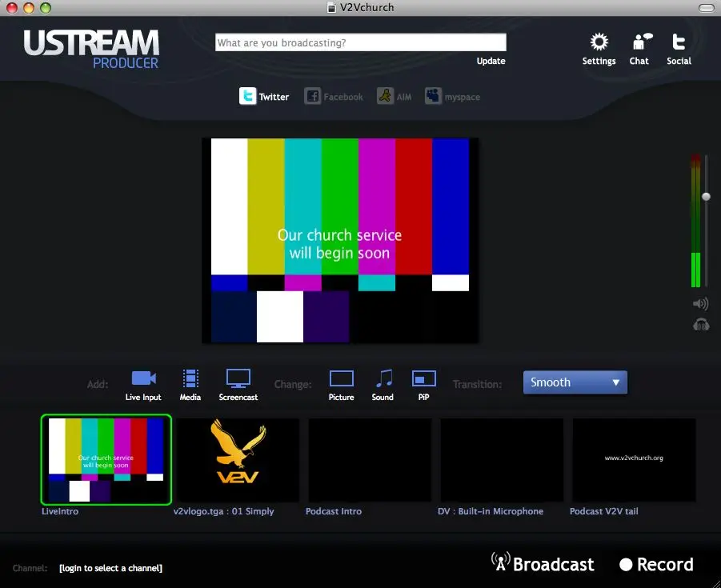The width and height of the screenshot is (721, 588).
Task: Click the login to select a channel link
Action: [110, 568]
